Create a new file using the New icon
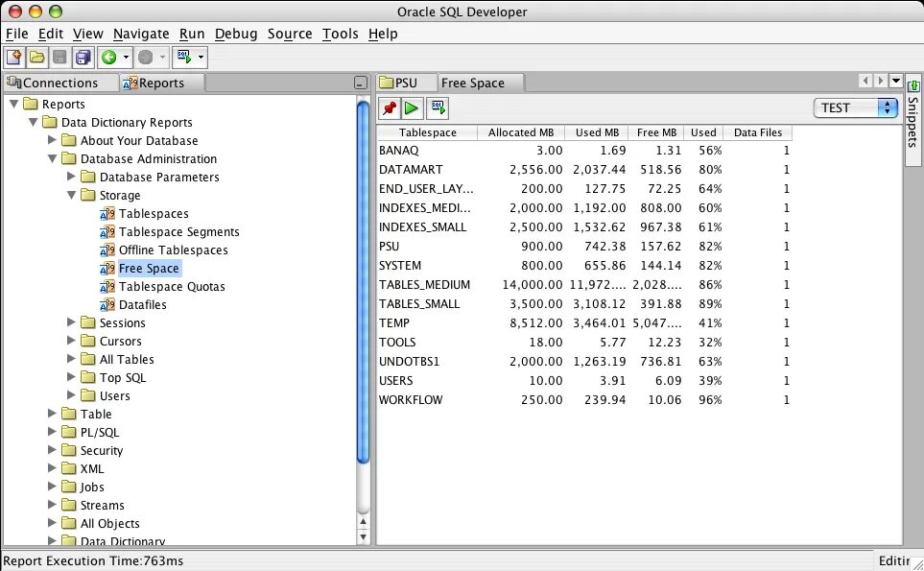924x571 pixels. 15,58
